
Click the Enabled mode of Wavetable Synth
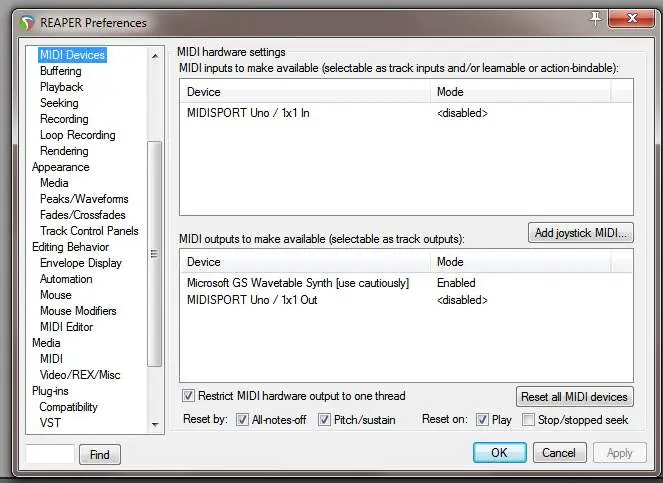pos(456,283)
